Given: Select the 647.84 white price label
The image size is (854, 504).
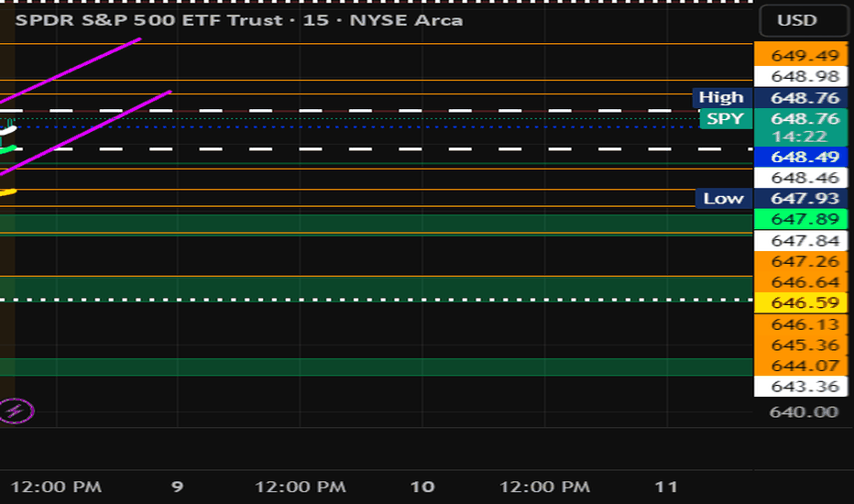Looking at the screenshot, I should 801,240.
